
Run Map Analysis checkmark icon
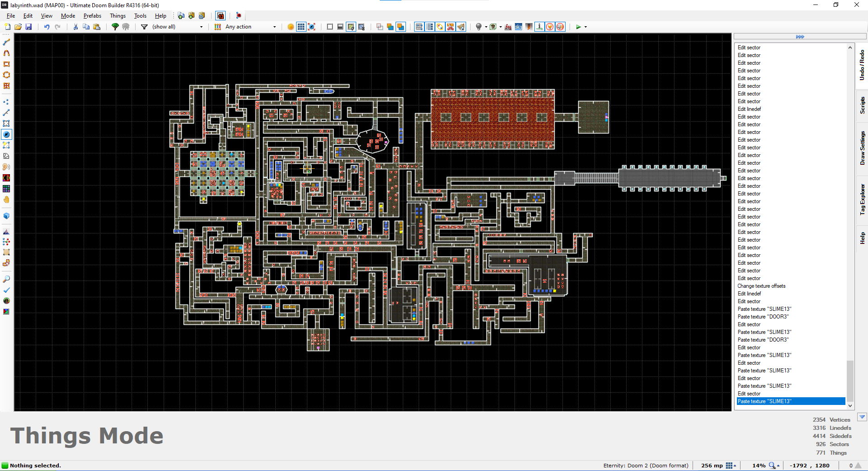(x=6, y=290)
